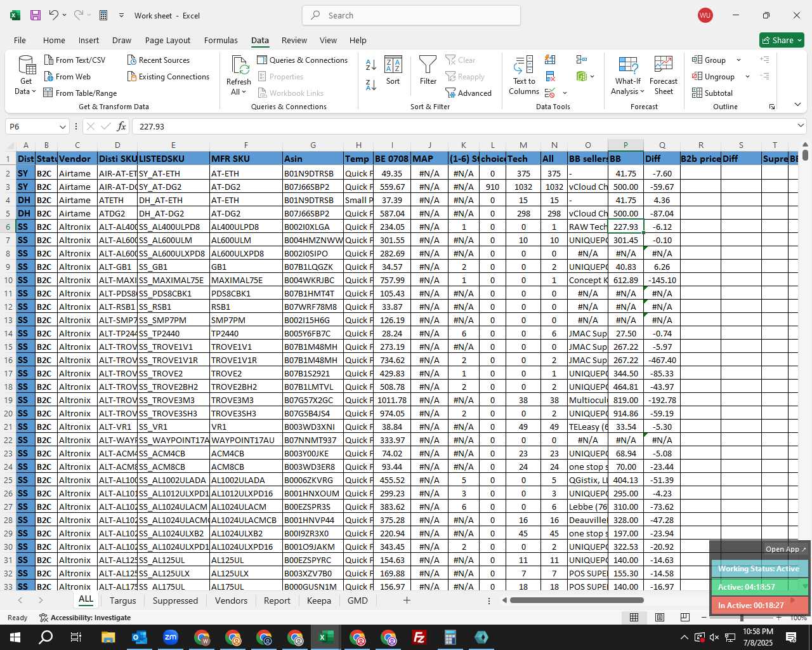Viewport: 812px width, 650px height.
Task: Open the Ungroup dropdown arrow
Action: coord(747,76)
